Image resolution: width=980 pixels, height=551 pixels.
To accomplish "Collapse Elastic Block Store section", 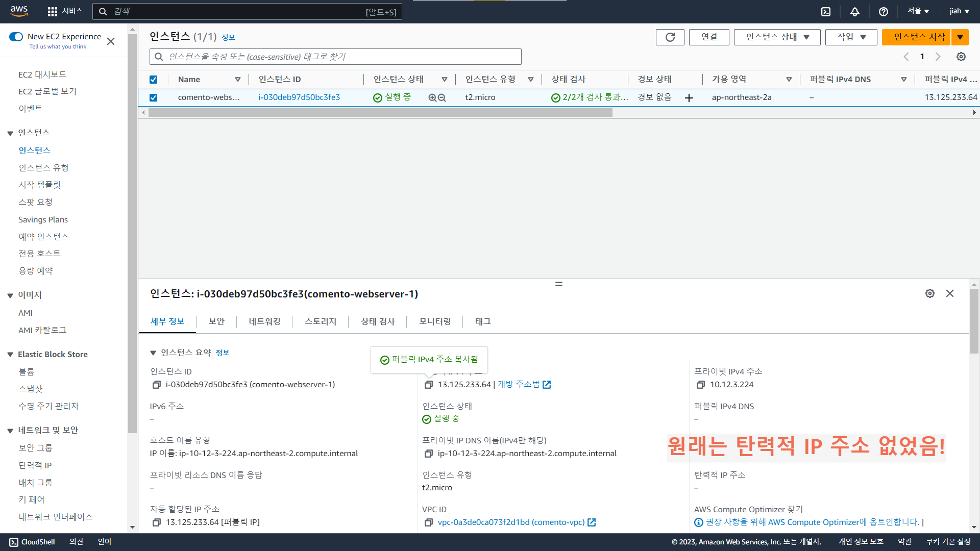I will (10, 355).
